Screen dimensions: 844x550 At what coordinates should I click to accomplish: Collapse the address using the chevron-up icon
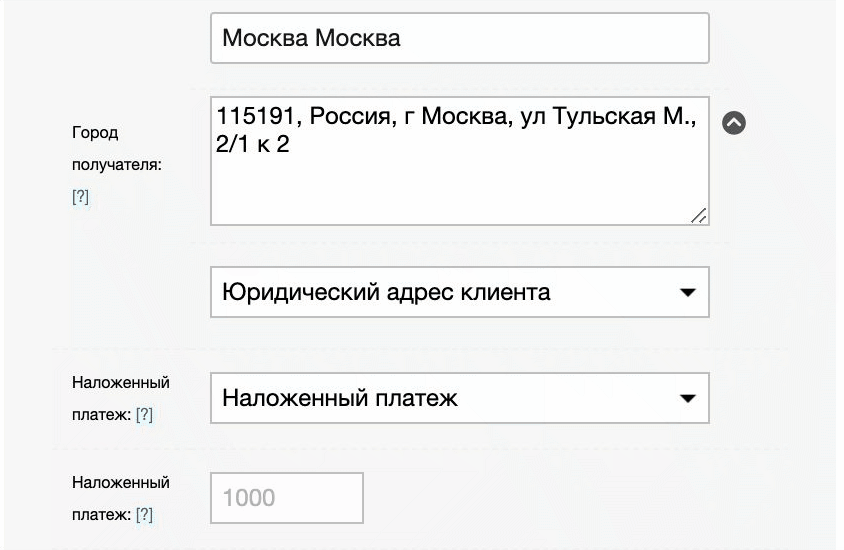[x=734, y=122]
